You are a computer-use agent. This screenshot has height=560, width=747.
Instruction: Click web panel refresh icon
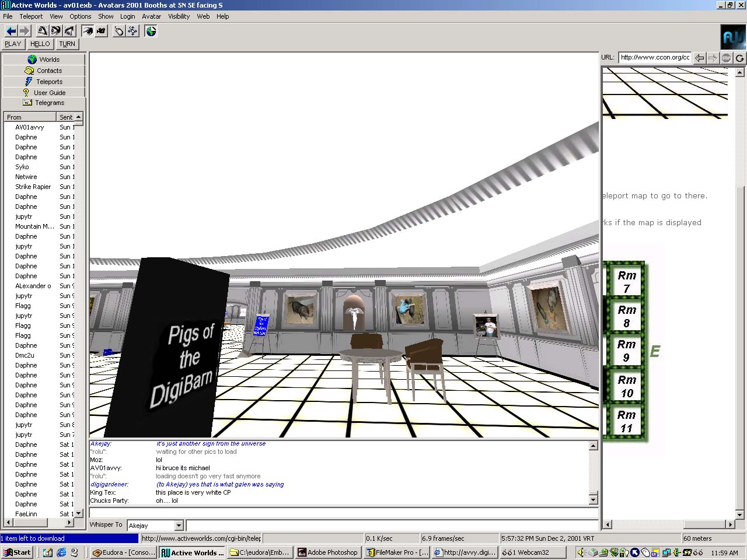[740, 58]
